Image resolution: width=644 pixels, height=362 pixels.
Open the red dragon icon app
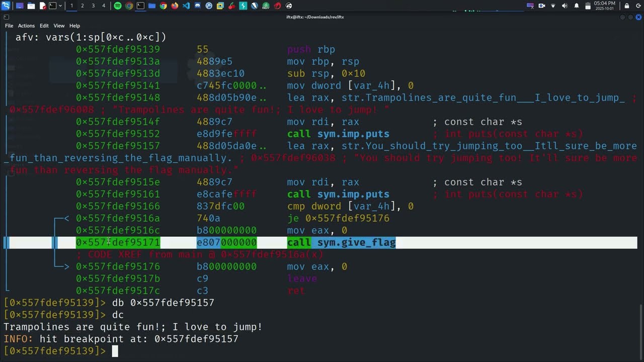tap(277, 6)
